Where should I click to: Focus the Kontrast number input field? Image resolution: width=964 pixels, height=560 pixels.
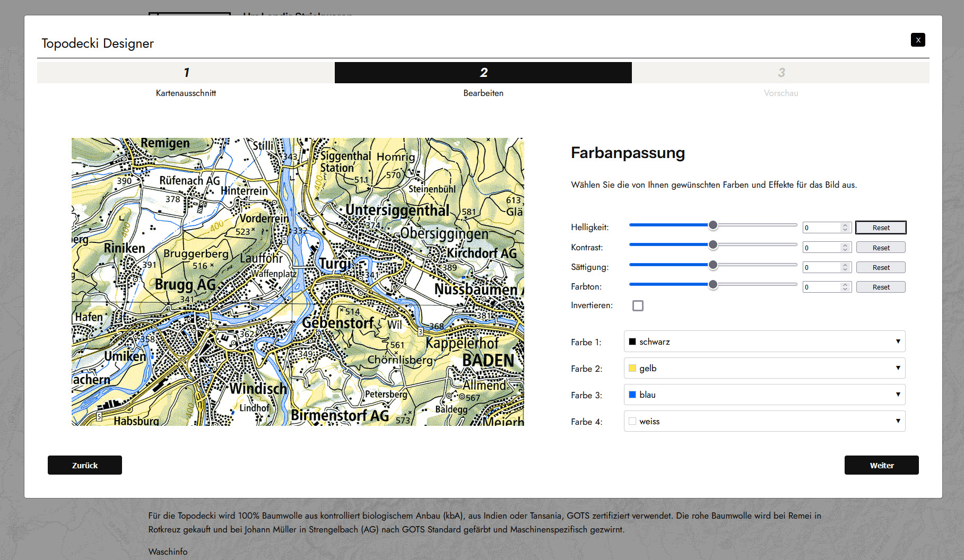[x=821, y=248]
